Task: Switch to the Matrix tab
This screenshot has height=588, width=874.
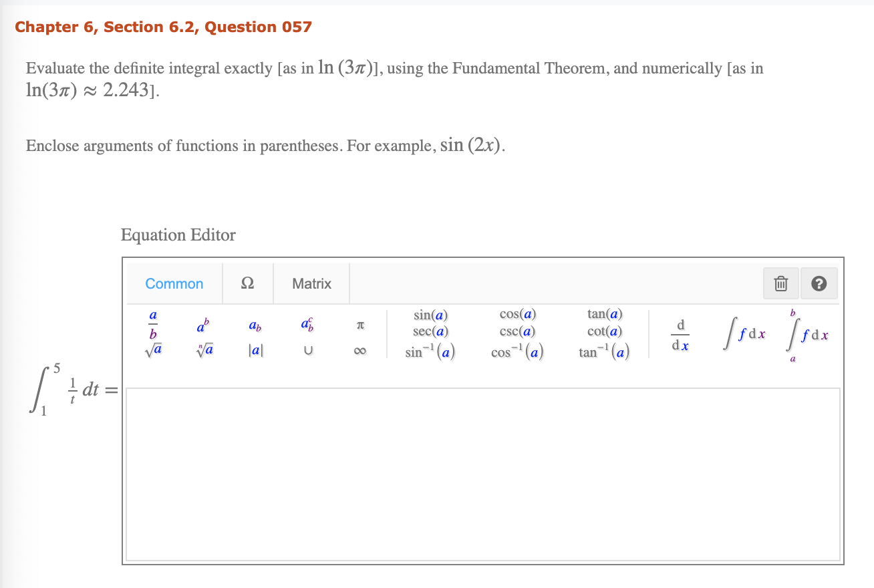Action: [311, 283]
